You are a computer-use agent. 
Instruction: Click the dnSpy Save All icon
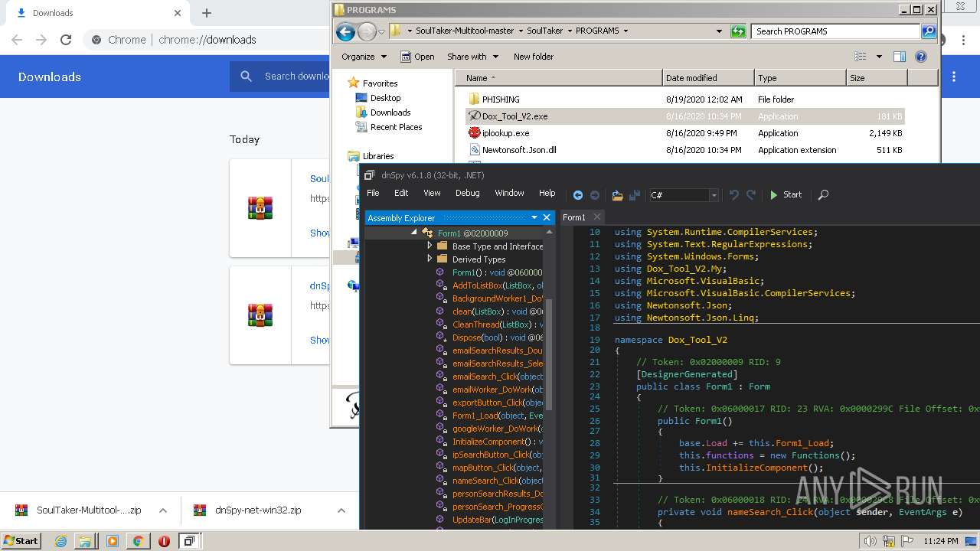634,195
